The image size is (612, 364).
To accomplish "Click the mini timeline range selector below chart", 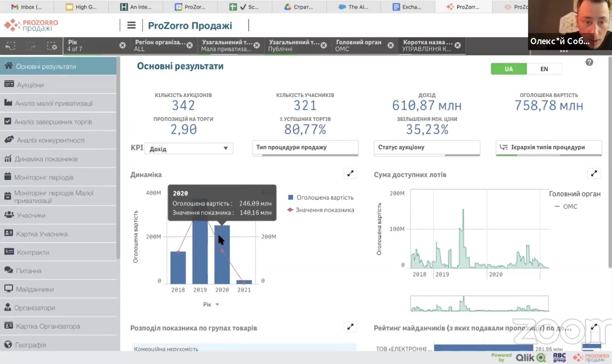I will [x=479, y=304].
